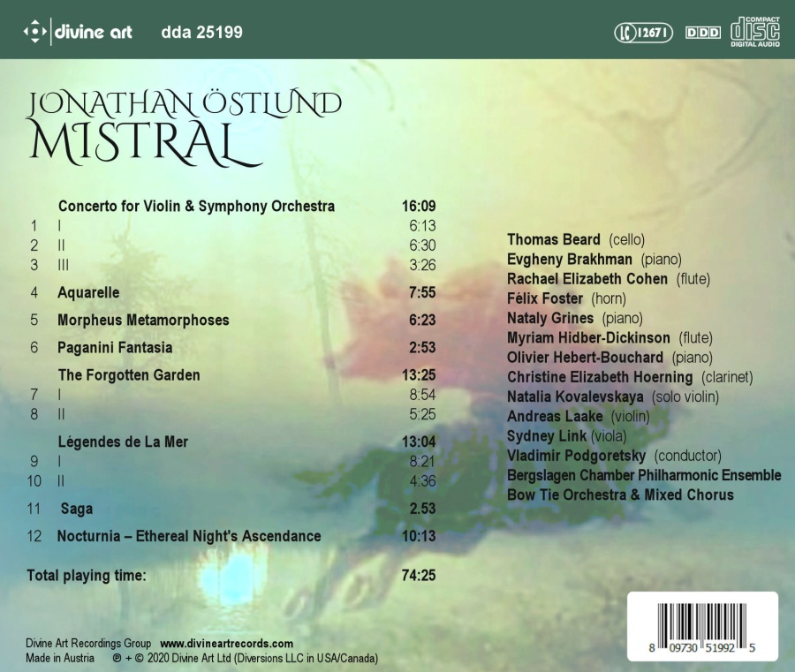Click the 13:25 duration
The width and height of the screenshot is (795, 672).
click(419, 375)
